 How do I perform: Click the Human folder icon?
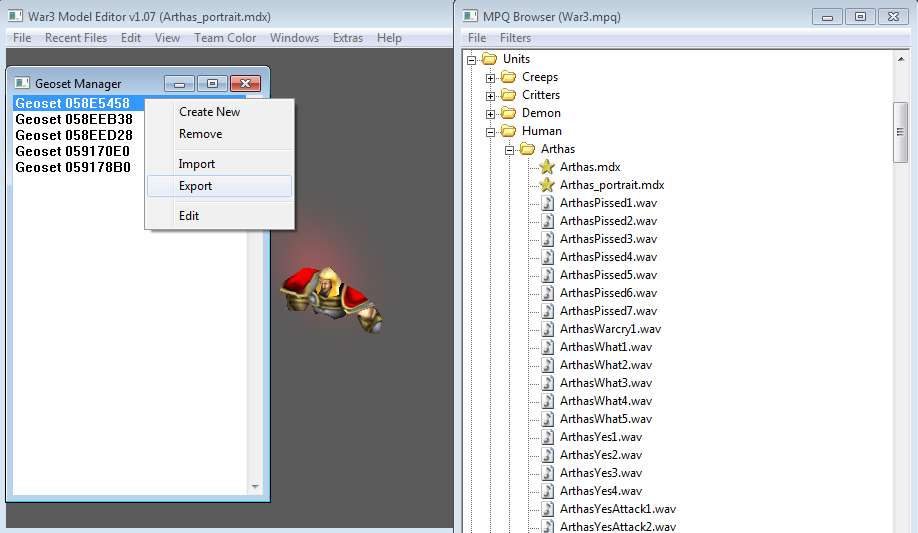coord(509,131)
